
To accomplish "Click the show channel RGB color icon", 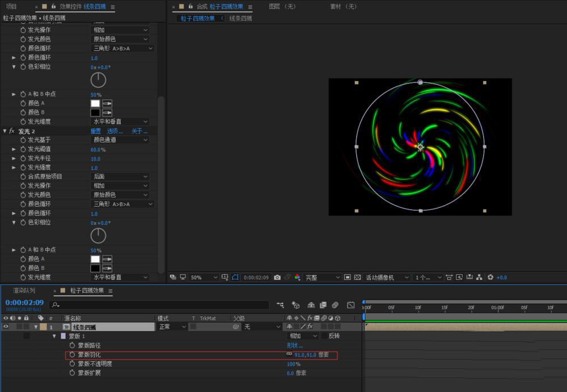I will pyautogui.click(x=297, y=278).
